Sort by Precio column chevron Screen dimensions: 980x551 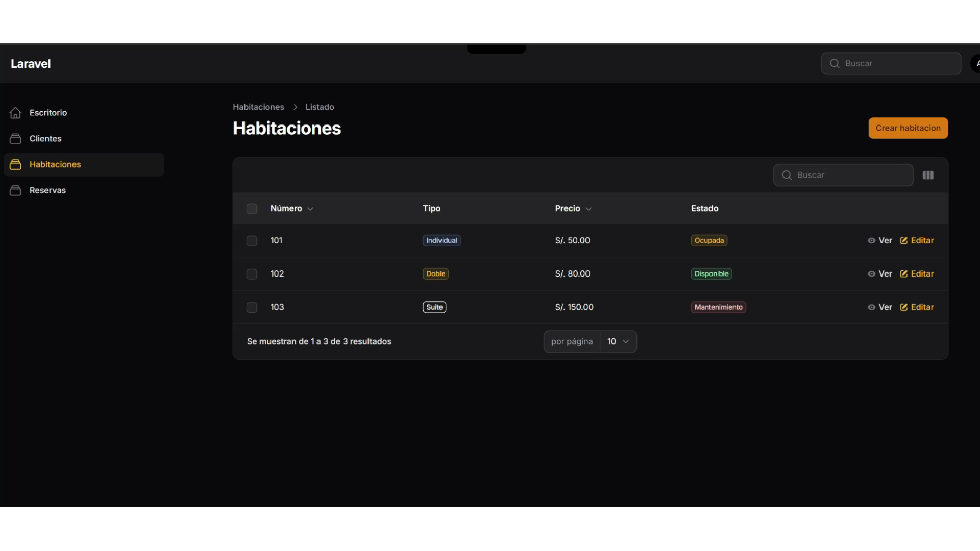pos(589,209)
